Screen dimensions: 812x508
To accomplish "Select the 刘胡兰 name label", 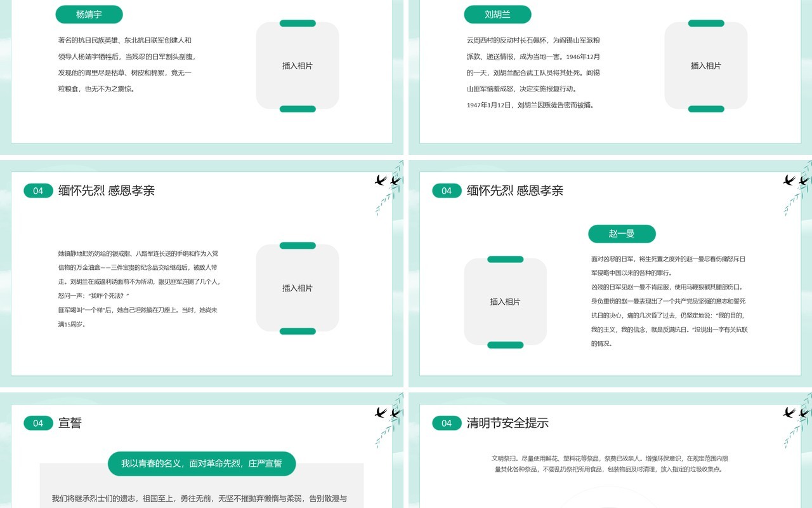I will (x=497, y=14).
